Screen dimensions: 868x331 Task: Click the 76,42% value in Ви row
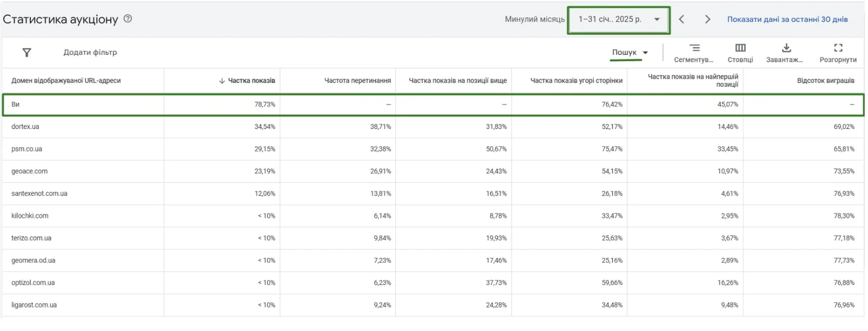612,105
